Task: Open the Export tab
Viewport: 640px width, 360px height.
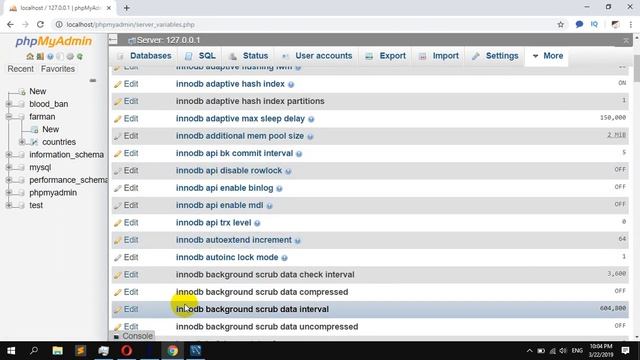Action: click(385, 56)
